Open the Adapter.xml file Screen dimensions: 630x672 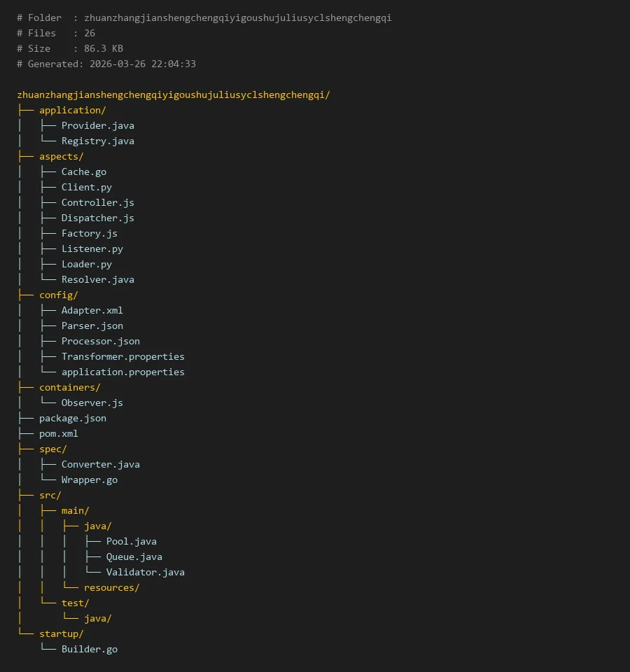(x=92, y=310)
